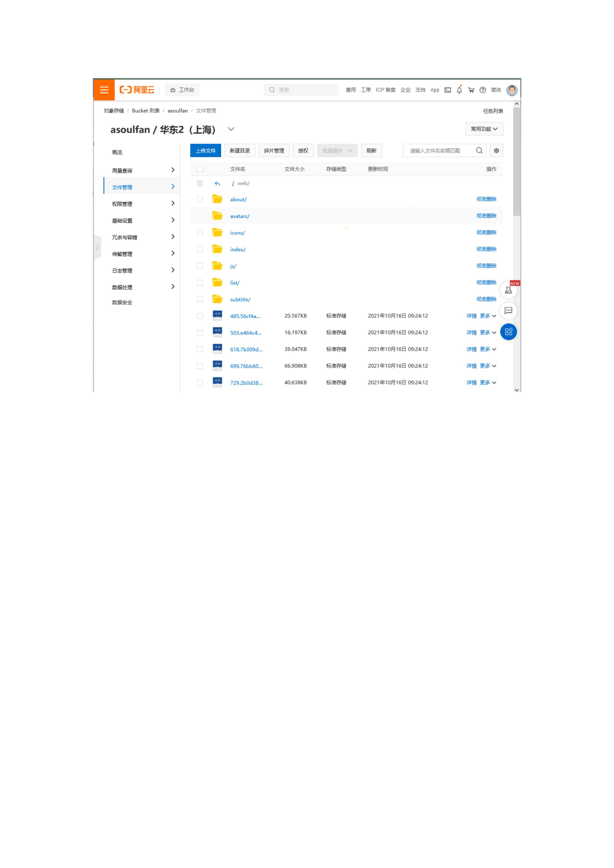This screenshot has height=868, width=614.
Task: Open the blue quick-access grid floating button
Action: (x=509, y=332)
